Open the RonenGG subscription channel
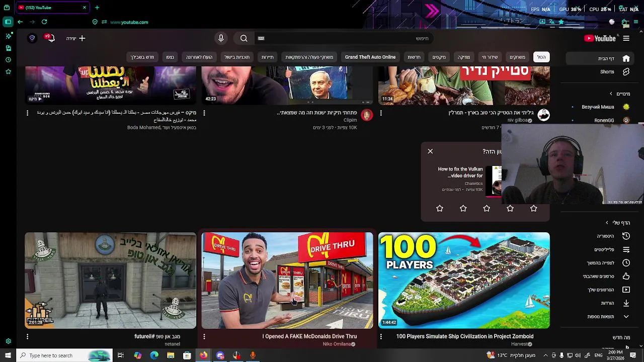The image size is (644, 362). pos(599,120)
